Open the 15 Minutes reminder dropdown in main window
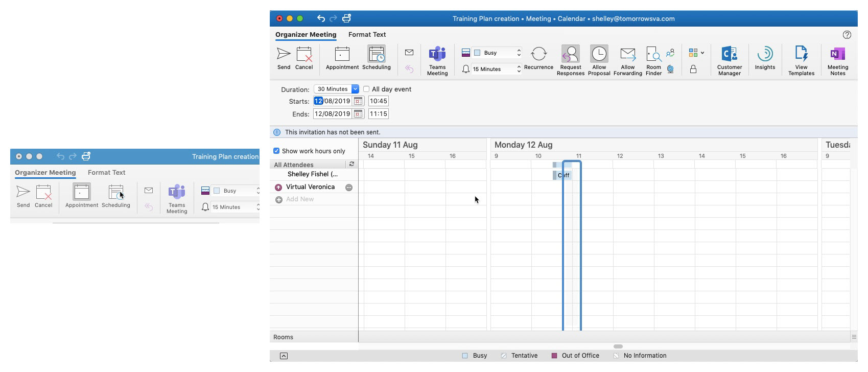868x372 pixels. click(x=496, y=69)
